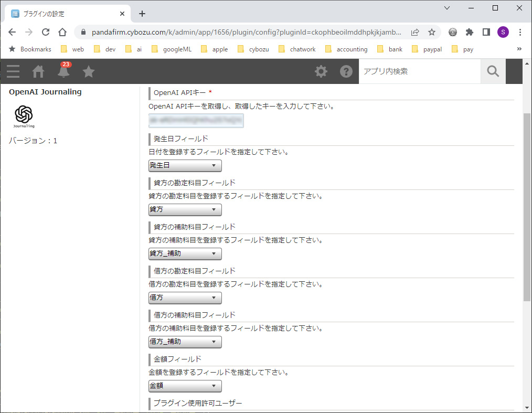Open the dev bookmarks folder
Viewport: 532px width, 413px height.
click(x=105, y=49)
